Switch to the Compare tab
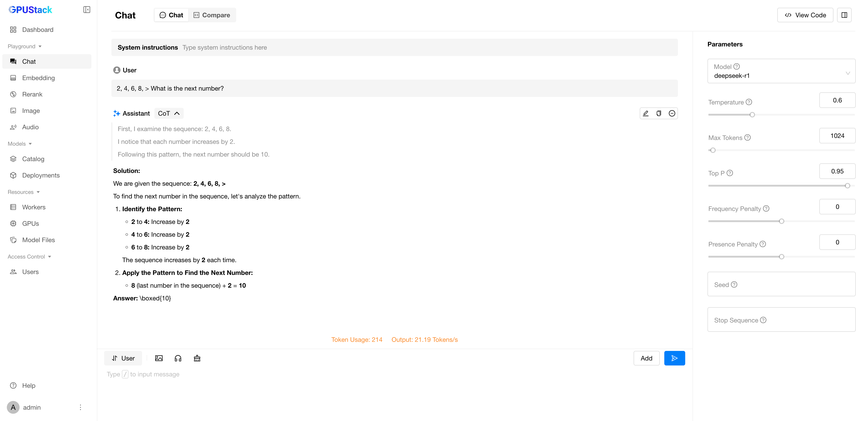 coord(212,15)
